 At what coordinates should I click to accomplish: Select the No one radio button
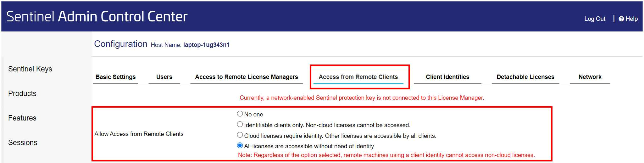click(x=240, y=114)
